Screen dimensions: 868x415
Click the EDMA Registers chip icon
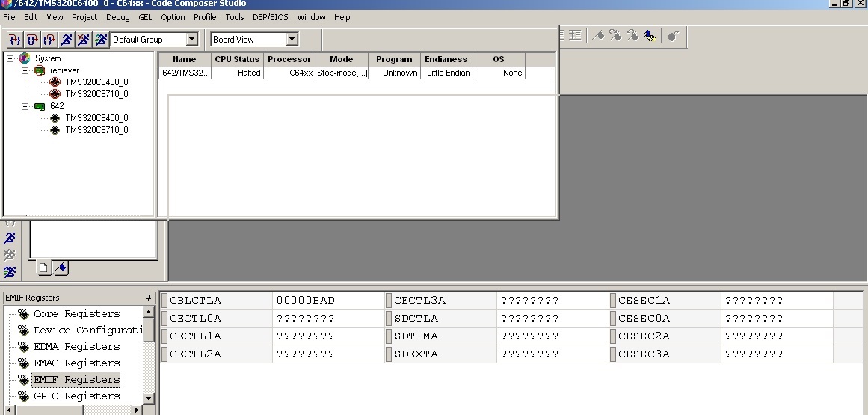click(23, 347)
